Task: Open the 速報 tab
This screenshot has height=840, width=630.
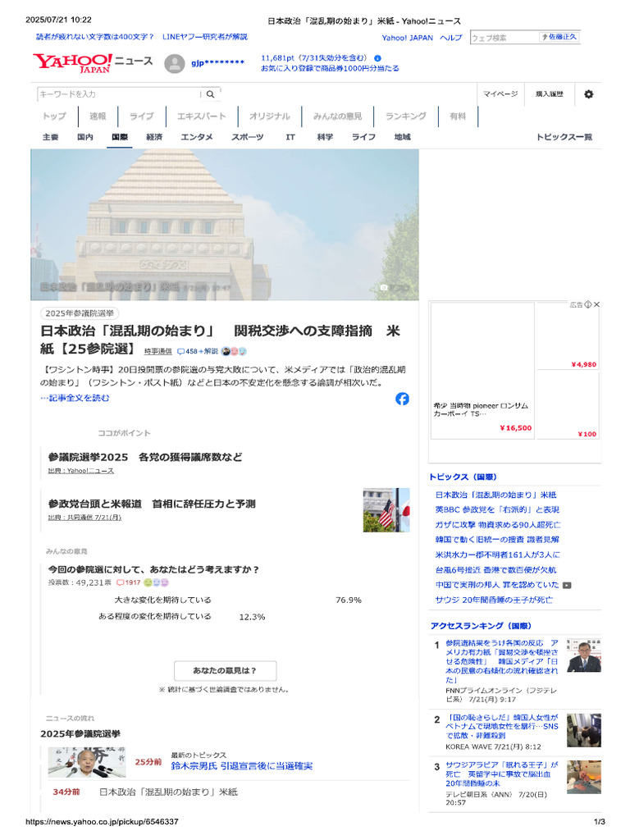Action: pyautogui.click(x=98, y=116)
